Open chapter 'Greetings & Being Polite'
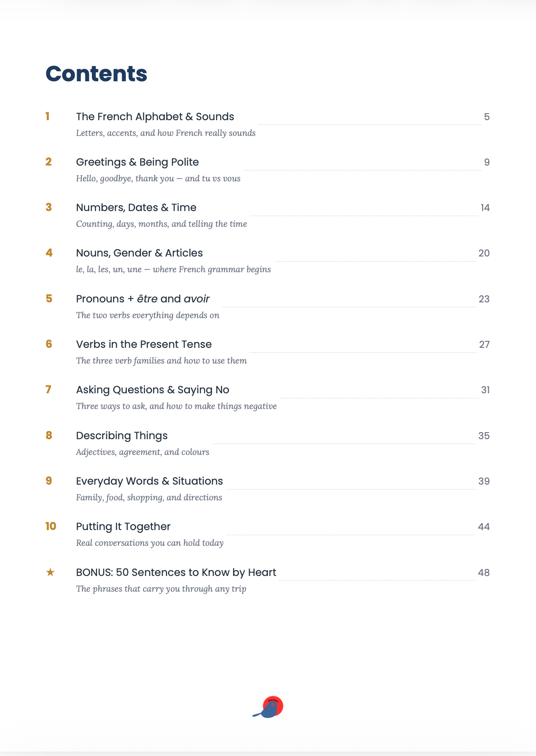 137,162
